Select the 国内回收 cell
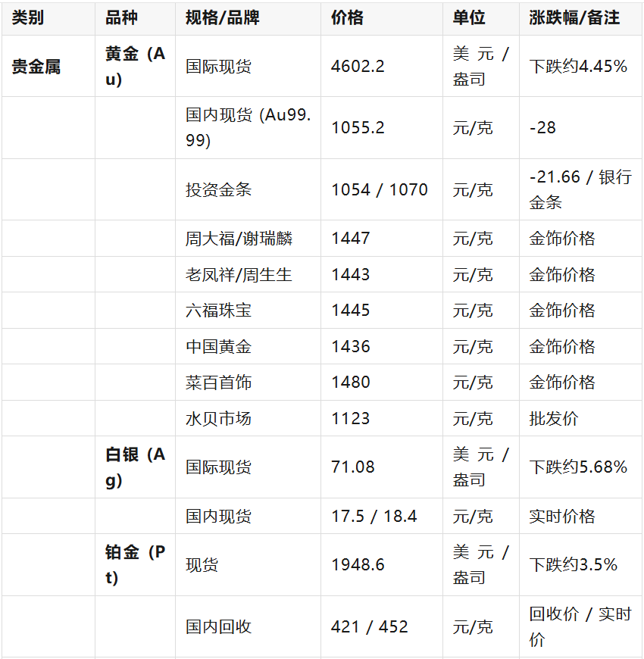 coord(218,626)
